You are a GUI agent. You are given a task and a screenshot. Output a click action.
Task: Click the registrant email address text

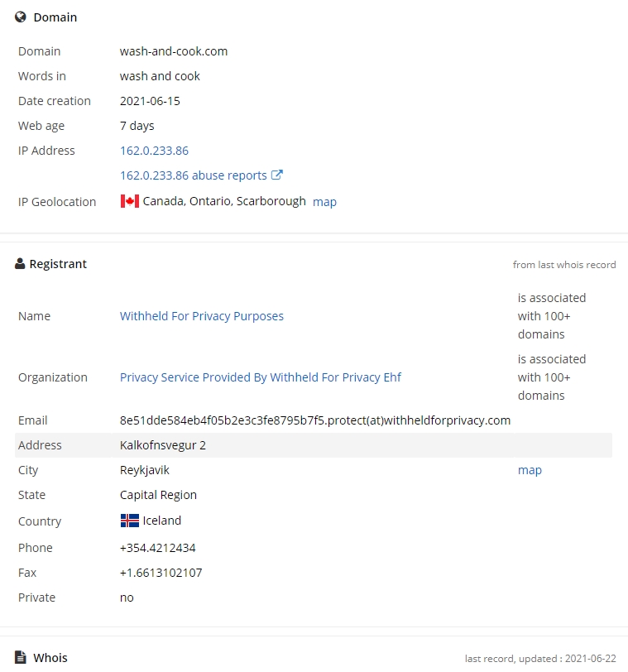[315, 420]
